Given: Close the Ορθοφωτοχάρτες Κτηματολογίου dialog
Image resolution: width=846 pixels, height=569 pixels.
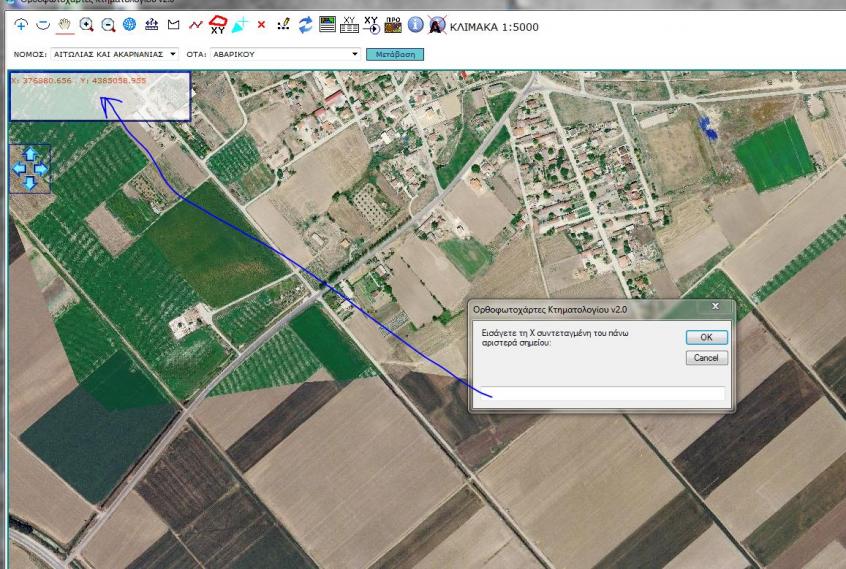Looking at the screenshot, I should click(x=715, y=306).
